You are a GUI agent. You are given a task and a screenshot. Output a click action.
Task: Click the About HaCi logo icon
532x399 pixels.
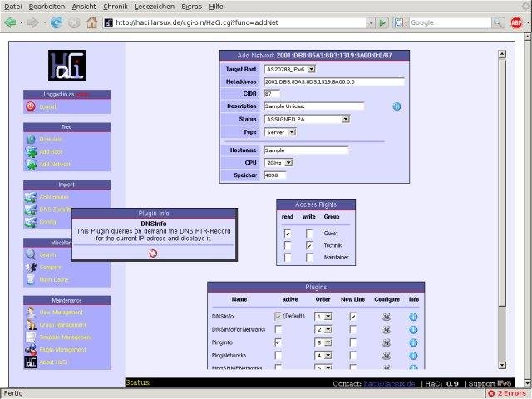click(31, 362)
